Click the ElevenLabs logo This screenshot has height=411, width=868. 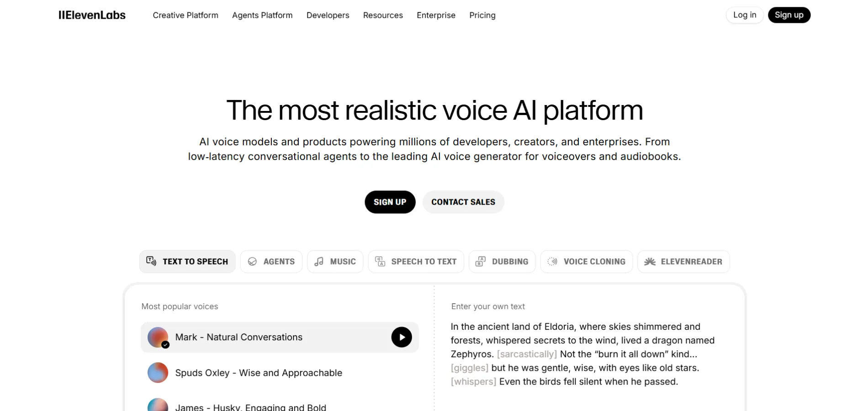tap(92, 15)
